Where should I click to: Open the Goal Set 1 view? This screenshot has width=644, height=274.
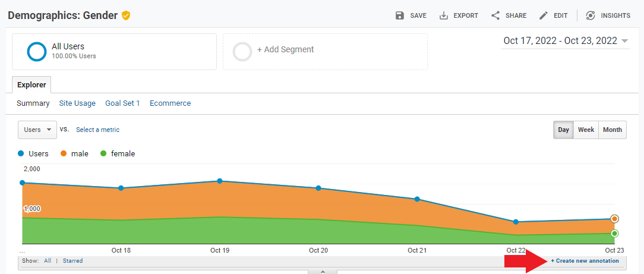tap(122, 103)
